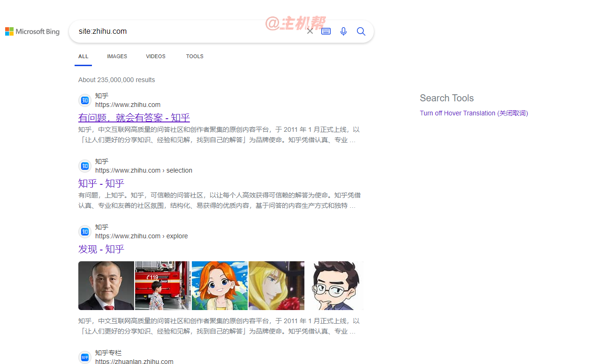Switch to the VIDEOS tab

156,56
